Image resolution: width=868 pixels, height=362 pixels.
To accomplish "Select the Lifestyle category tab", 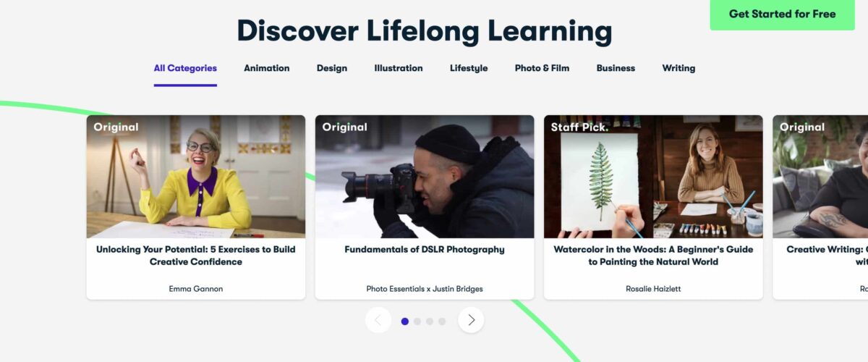I will (x=469, y=68).
